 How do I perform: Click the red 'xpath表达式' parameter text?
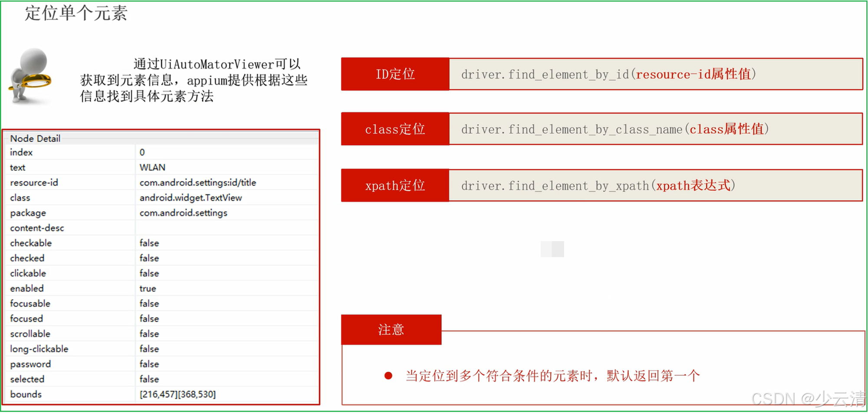coord(694,185)
